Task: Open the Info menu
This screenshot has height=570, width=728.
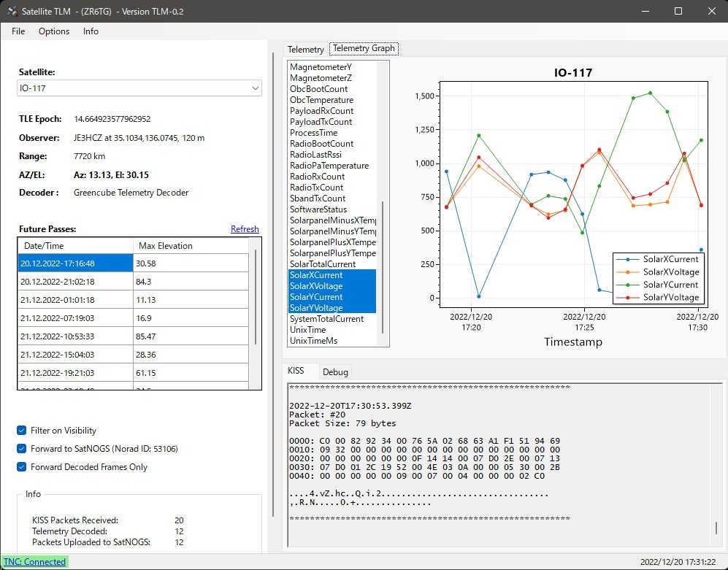Action: [91, 31]
